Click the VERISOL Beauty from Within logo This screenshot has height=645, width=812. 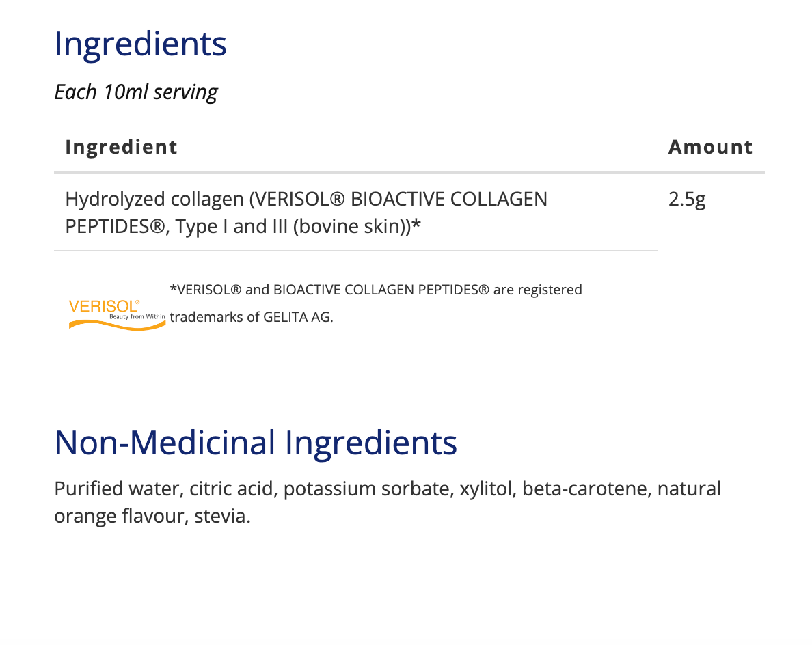(x=117, y=313)
